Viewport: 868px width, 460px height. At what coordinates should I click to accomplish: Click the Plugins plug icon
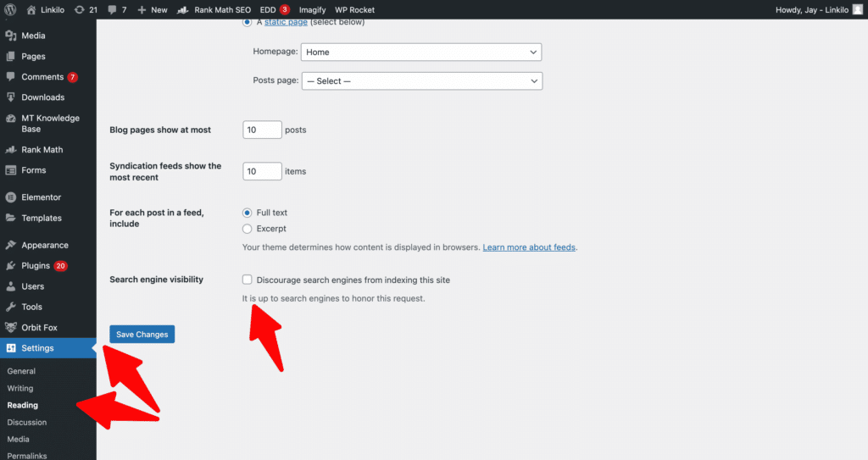[10, 266]
